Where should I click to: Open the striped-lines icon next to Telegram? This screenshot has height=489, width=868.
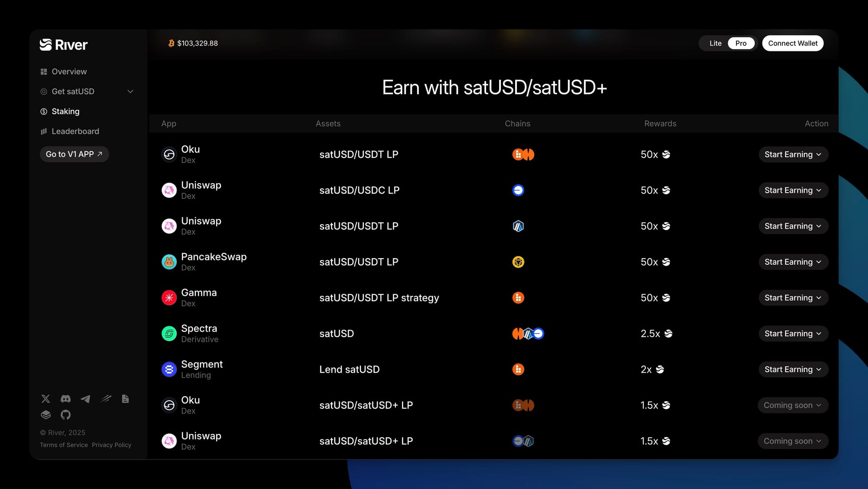pyautogui.click(x=106, y=399)
